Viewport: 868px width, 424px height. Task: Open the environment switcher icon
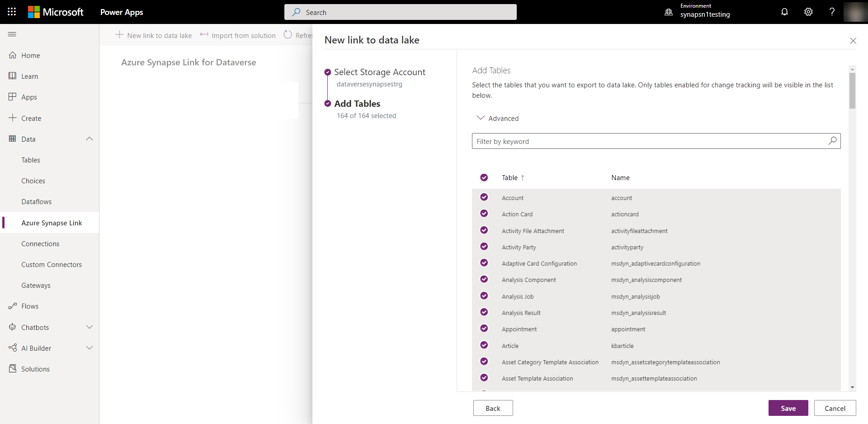tap(669, 12)
